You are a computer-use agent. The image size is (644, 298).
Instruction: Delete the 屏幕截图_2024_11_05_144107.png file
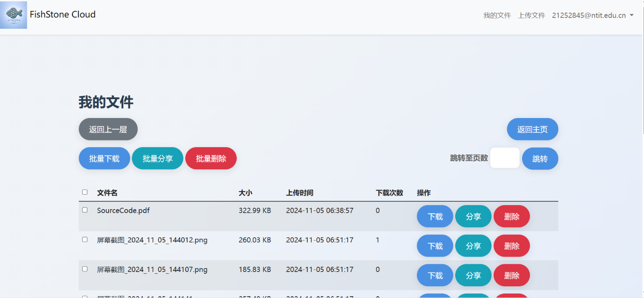pos(512,275)
